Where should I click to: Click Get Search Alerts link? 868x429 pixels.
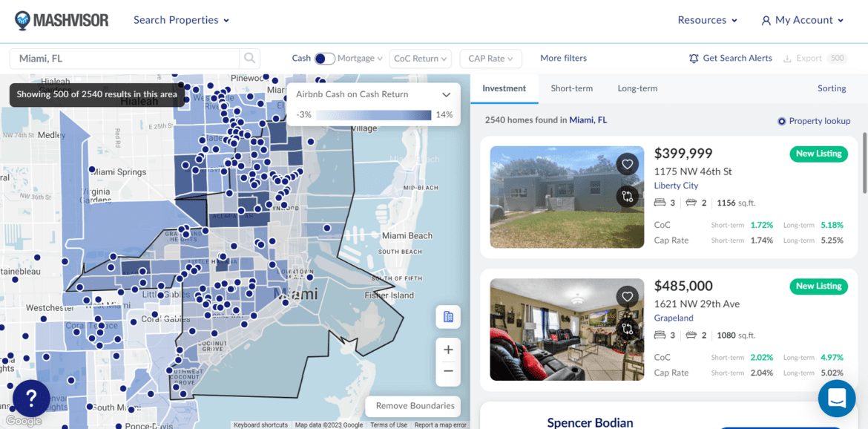[x=730, y=59]
